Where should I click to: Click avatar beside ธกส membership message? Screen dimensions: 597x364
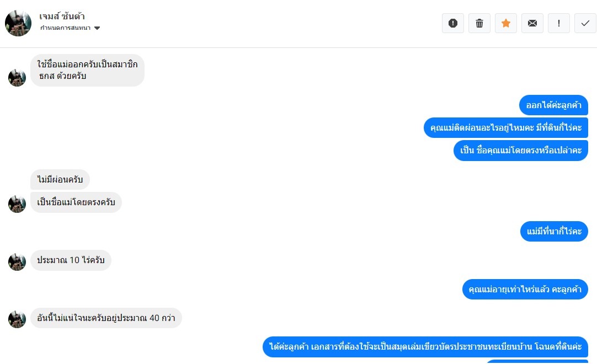coord(17,78)
